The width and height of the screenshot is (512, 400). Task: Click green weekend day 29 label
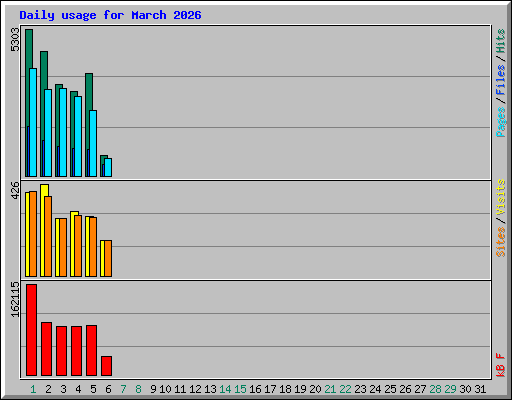[x=450, y=389]
